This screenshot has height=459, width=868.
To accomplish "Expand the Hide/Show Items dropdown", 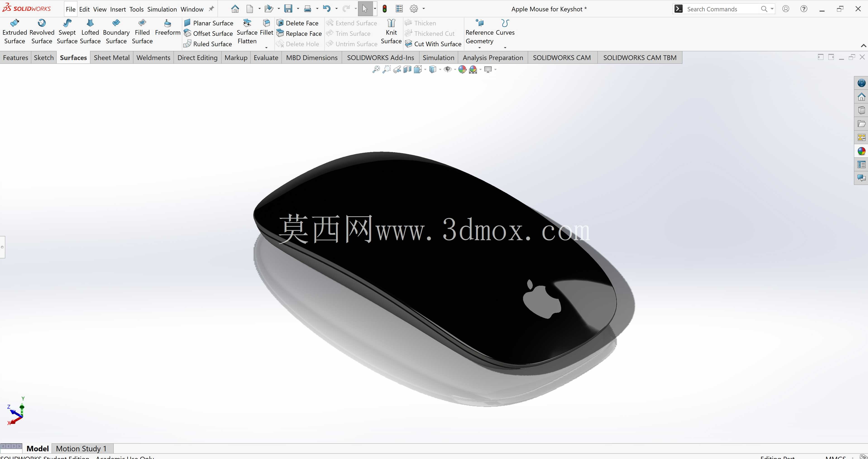I will [x=455, y=70].
